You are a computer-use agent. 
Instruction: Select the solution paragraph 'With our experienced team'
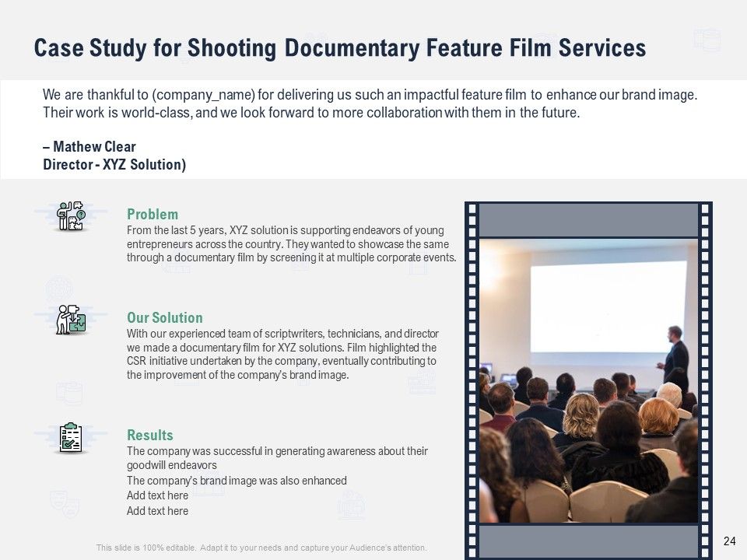(282, 354)
